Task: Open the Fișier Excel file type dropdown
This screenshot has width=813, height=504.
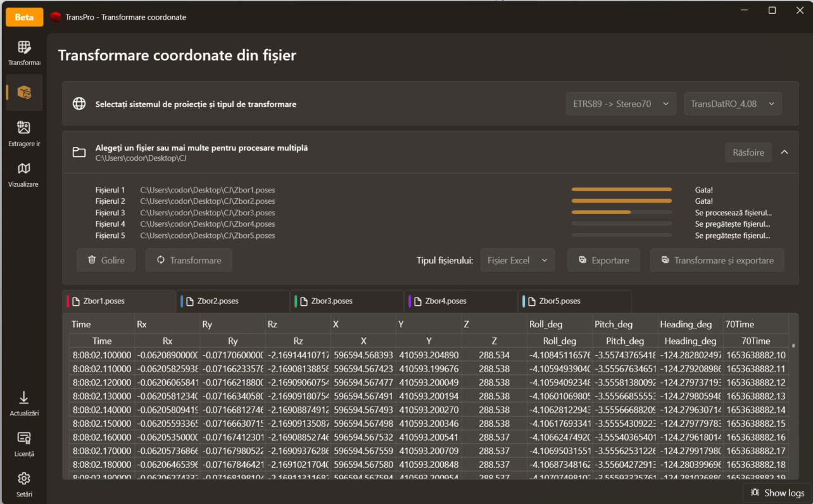Action: coord(517,260)
